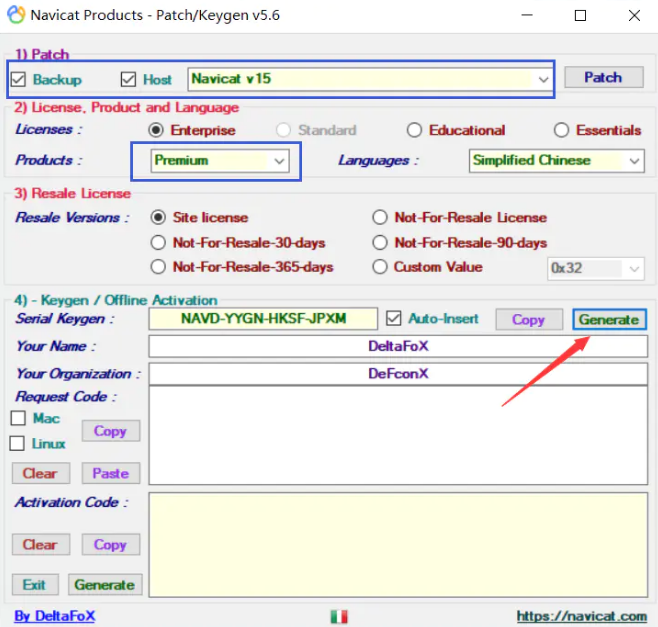The height and width of the screenshot is (627, 658).
Task: Choose Not-For-Resale-365-days option
Action: [x=158, y=267]
